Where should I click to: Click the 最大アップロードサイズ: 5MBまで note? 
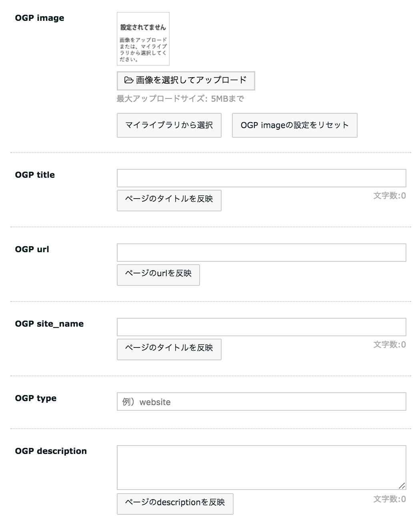pos(180,98)
